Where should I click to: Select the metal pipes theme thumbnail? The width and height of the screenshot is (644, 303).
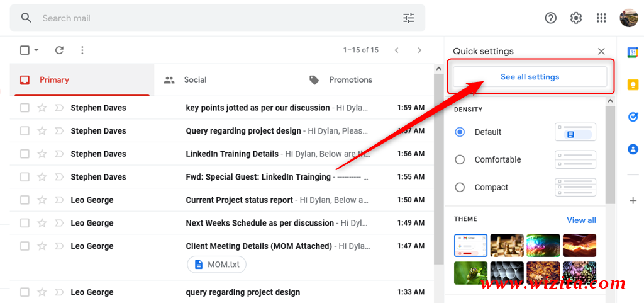[507, 273]
